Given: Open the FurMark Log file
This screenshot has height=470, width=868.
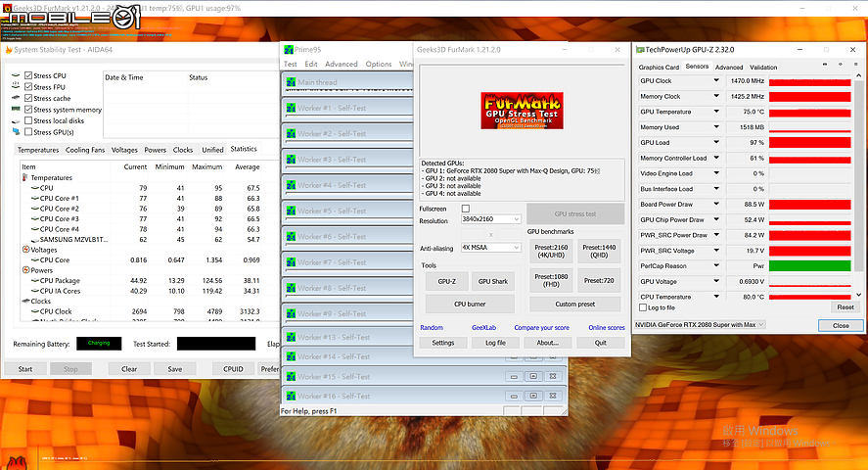Looking at the screenshot, I should click(495, 343).
